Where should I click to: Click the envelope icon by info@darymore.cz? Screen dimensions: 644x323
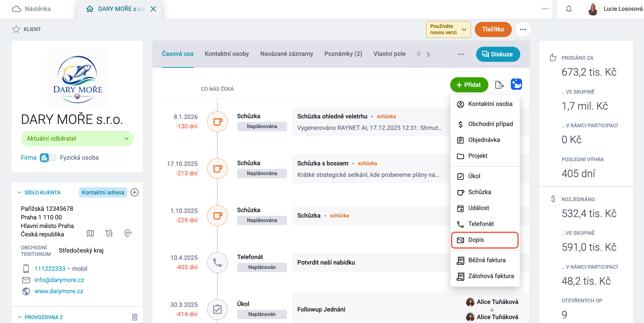tap(26, 280)
